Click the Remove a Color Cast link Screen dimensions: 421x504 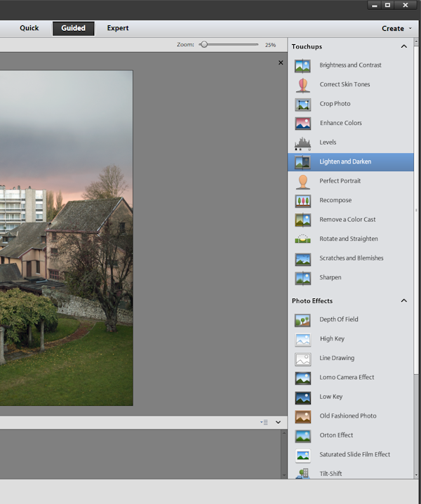[x=347, y=220]
